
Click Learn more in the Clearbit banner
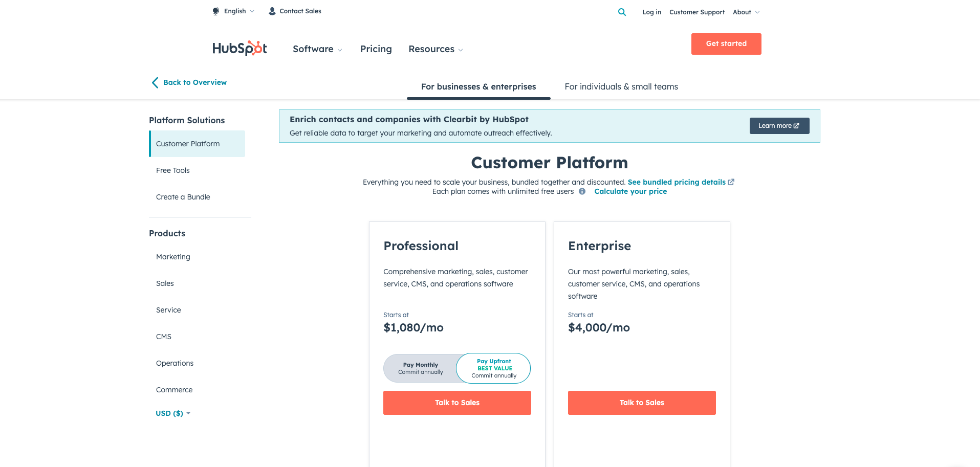coord(779,126)
